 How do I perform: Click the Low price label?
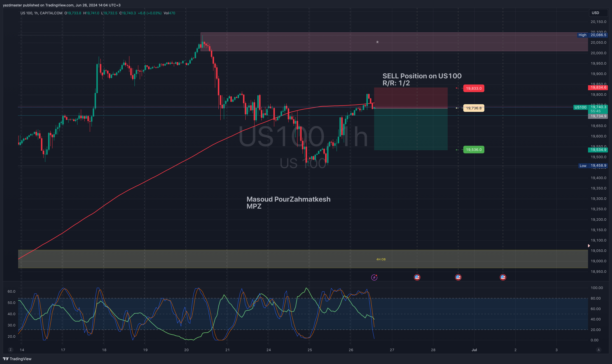click(x=593, y=166)
